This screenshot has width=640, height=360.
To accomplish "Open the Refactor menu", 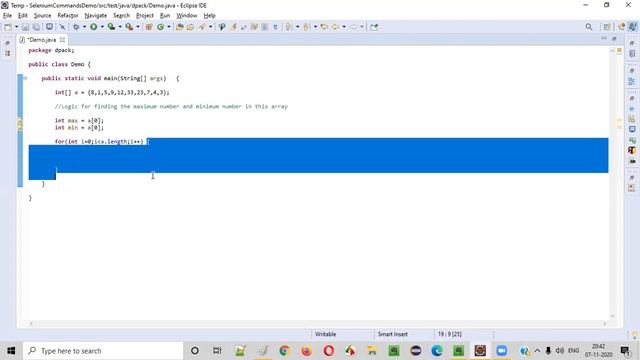I will [x=68, y=16].
